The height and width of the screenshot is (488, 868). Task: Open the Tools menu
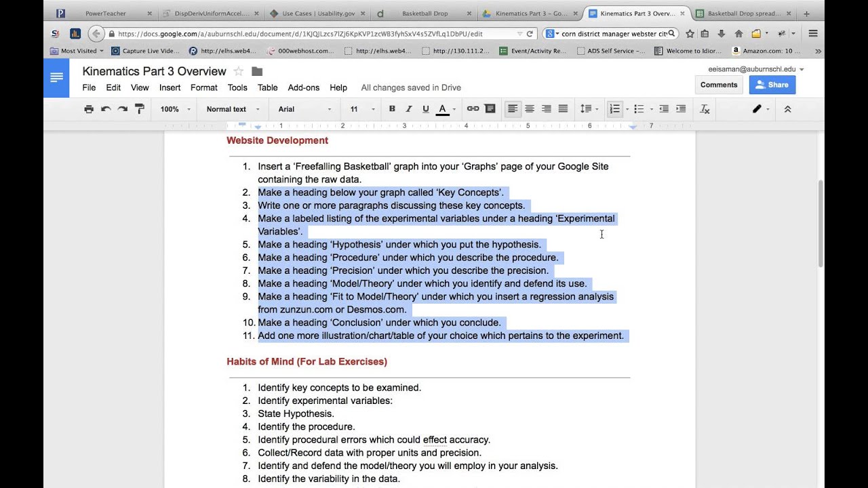pos(237,87)
